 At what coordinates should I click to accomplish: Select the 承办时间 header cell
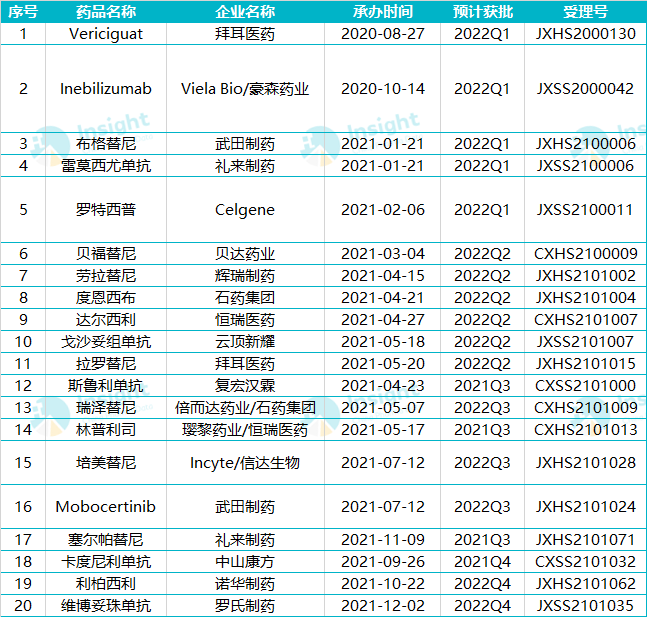point(383,11)
